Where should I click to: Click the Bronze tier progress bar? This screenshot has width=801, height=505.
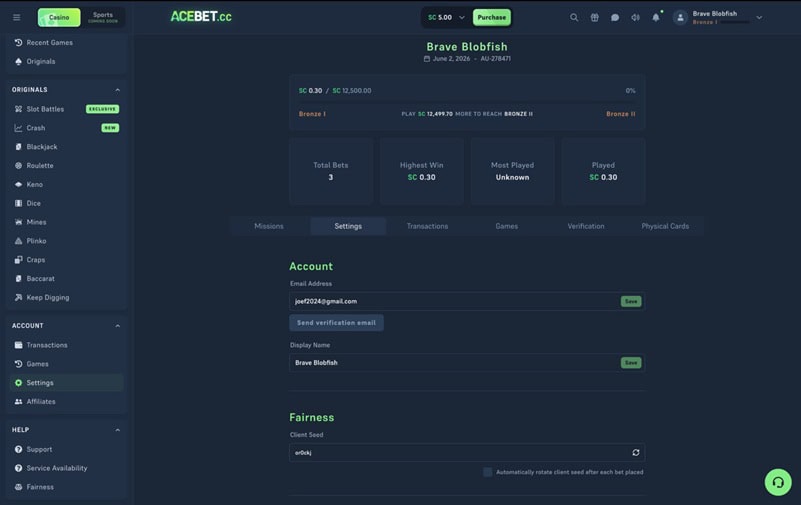[467, 102]
